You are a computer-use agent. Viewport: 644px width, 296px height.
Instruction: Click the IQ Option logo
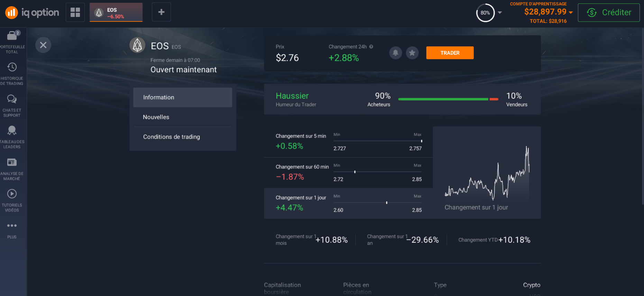pyautogui.click(x=32, y=13)
